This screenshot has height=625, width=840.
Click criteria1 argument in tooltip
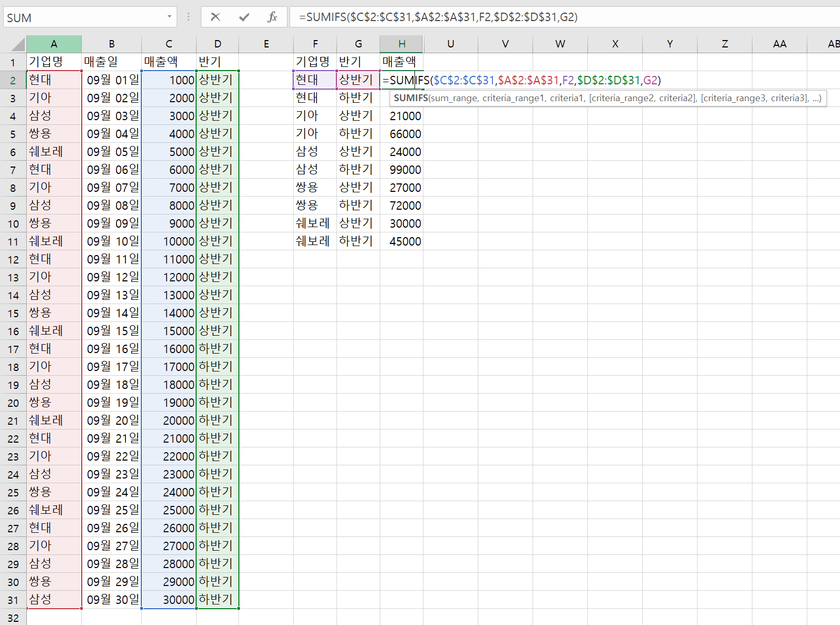pos(567,98)
